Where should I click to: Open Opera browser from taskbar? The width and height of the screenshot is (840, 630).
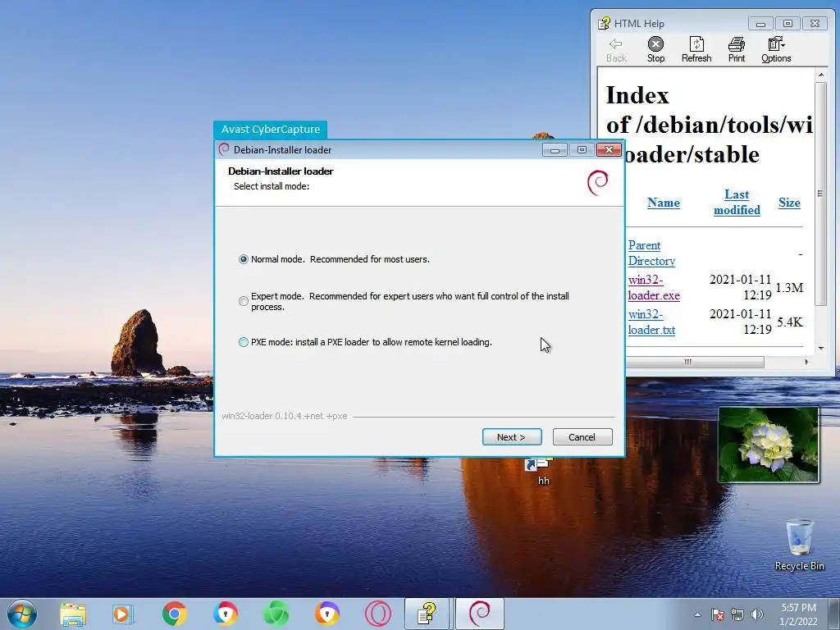(x=377, y=614)
